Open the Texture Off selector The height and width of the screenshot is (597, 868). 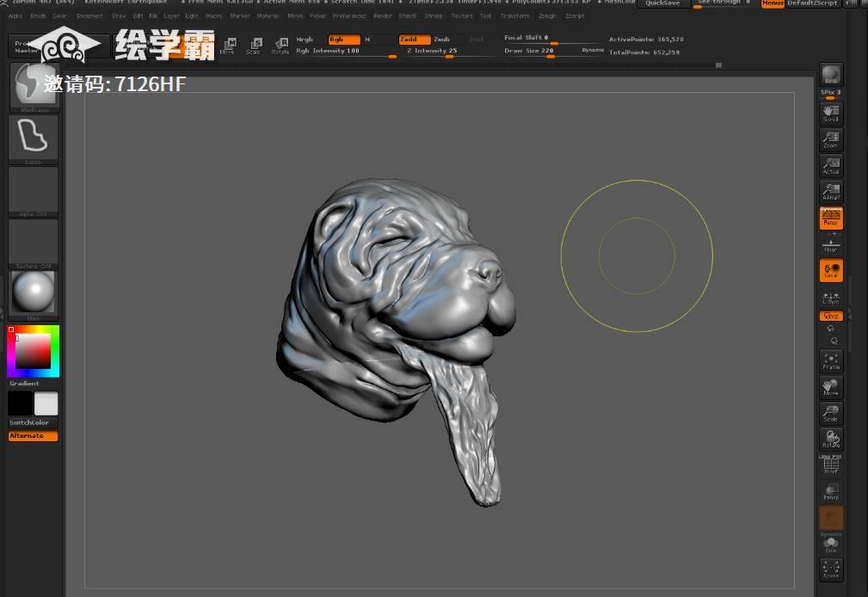(x=34, y=244)
